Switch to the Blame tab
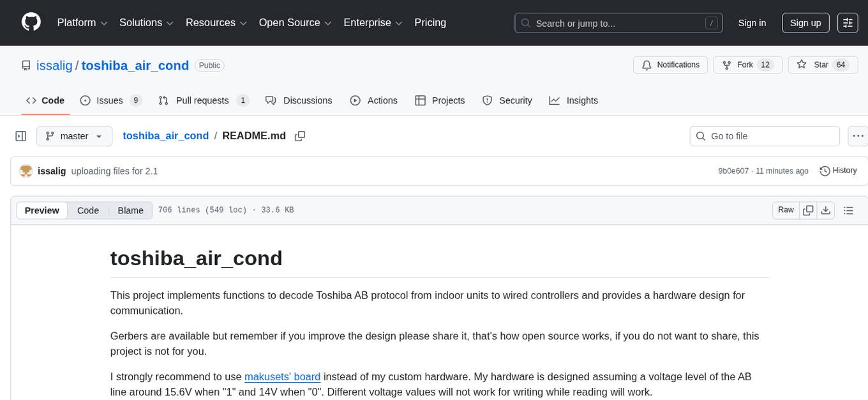 [x=130, y=210]
